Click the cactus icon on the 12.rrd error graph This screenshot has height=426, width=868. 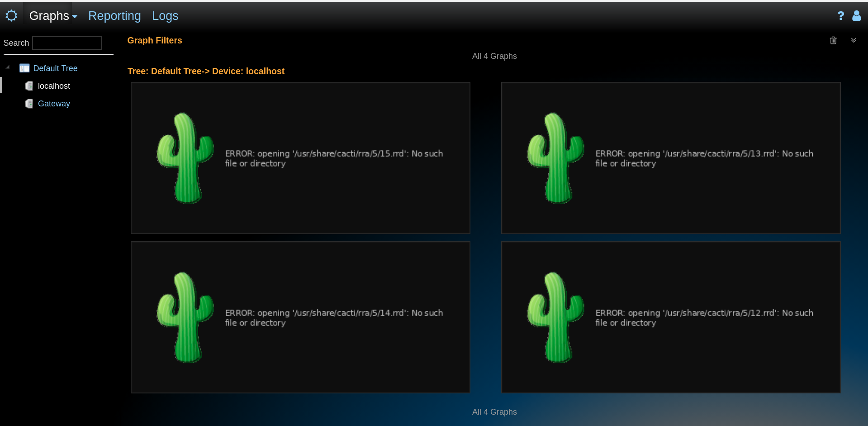click(x=555, y=317)
